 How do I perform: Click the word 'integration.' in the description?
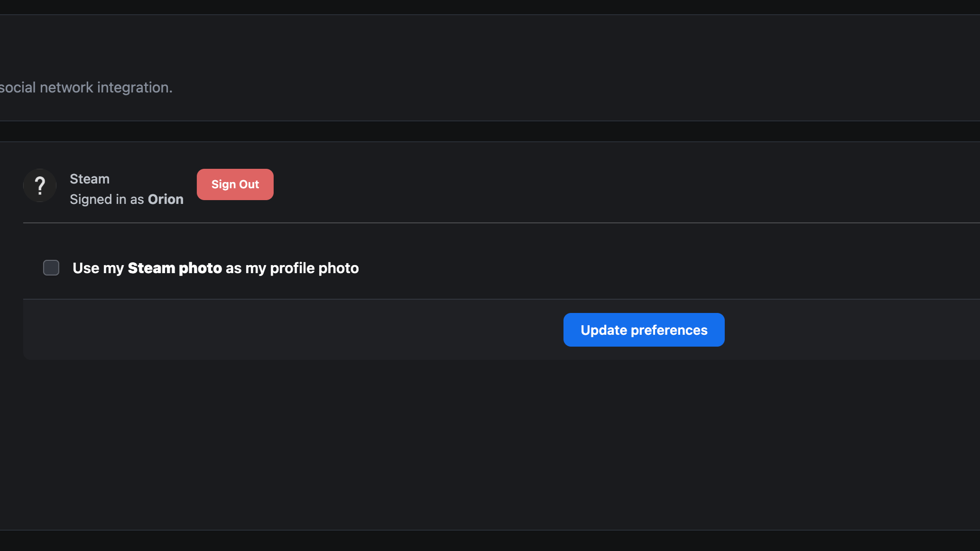(x=135, y=87)
